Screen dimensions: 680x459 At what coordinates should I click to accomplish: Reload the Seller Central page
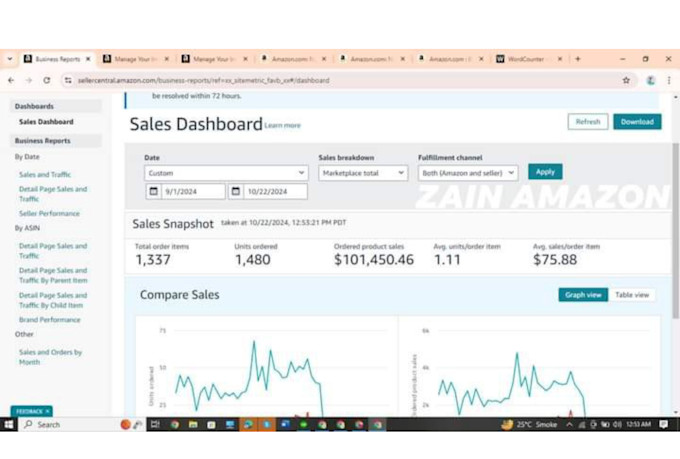point(47,81)
